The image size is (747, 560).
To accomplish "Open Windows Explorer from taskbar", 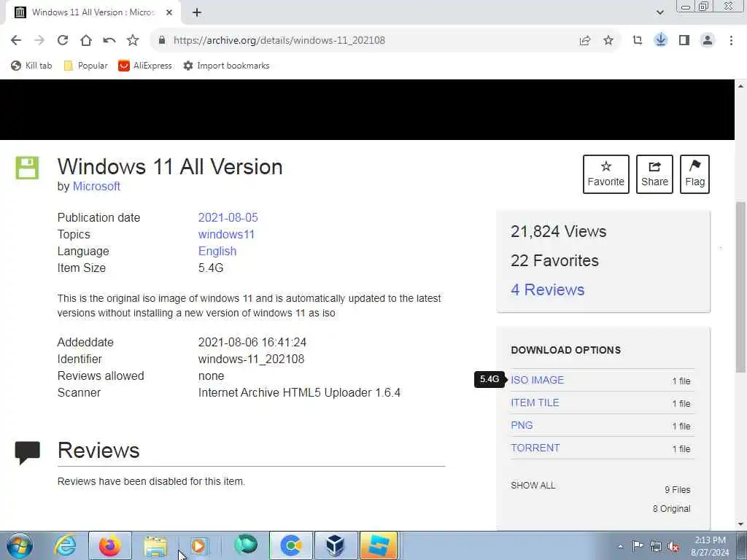I will pos(155,545).
